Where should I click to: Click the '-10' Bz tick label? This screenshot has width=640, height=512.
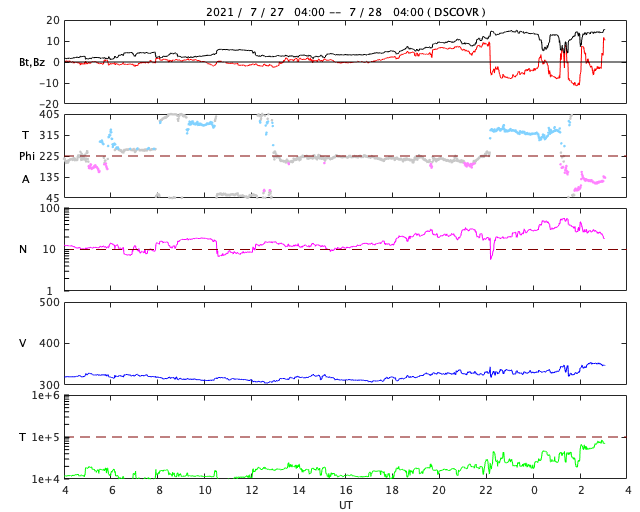point(49,83)
